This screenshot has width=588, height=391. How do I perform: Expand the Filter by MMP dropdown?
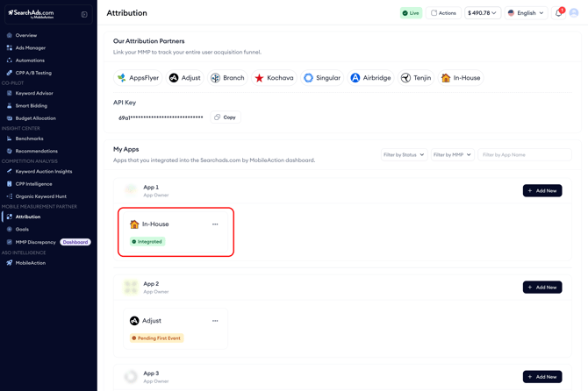click(x=452, y=155)
